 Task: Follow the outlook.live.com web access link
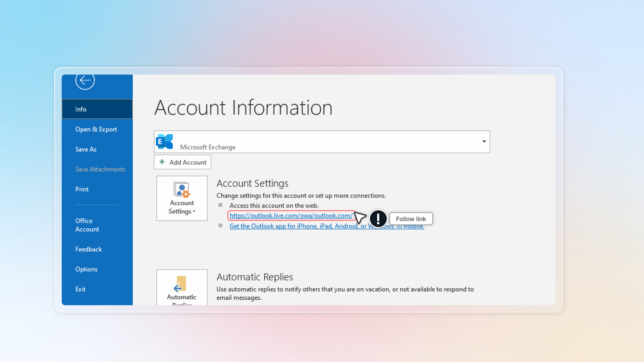coord(291,216)
